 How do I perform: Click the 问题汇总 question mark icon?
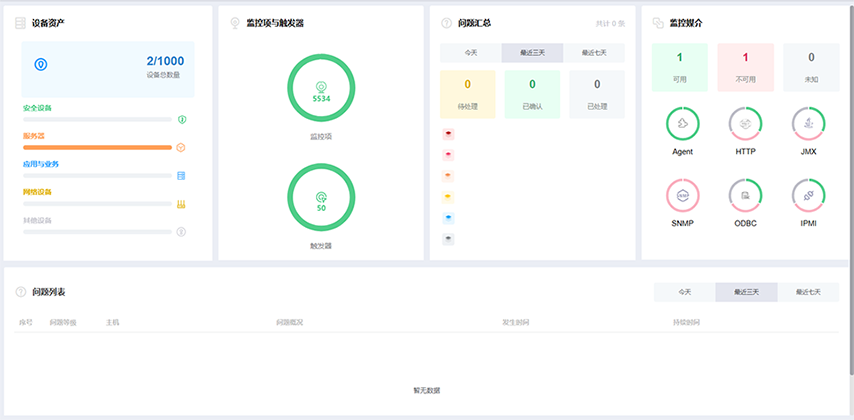point(447,23)
